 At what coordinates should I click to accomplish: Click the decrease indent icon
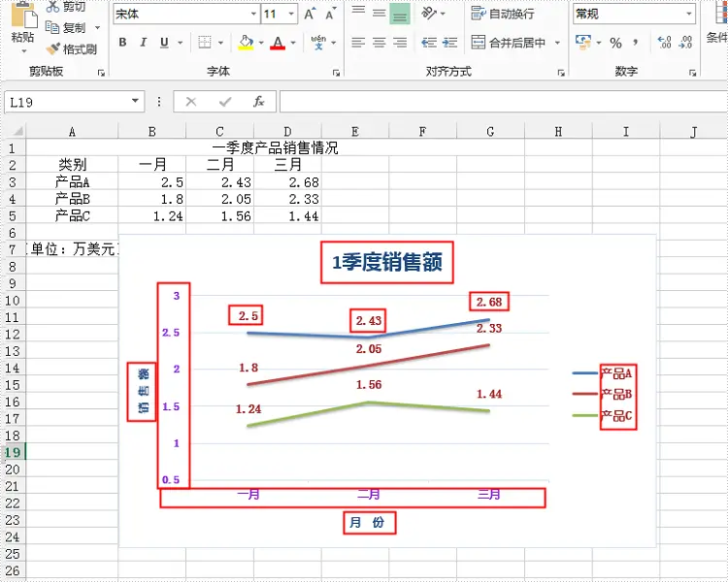pyautogui.click(x=429, y=43)
